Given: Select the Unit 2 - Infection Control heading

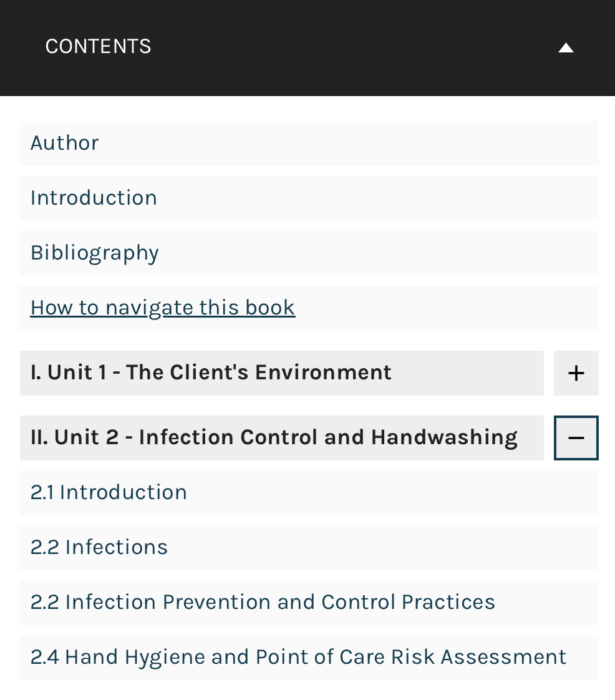Looking at the screenshot, I should [274, 437].
